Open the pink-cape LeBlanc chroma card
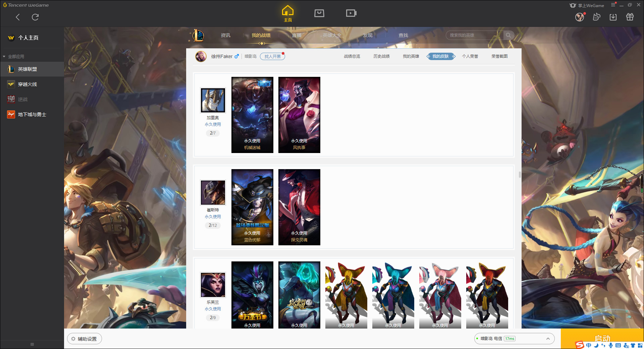This screenshot has height=349, width=644. (440, 295)
